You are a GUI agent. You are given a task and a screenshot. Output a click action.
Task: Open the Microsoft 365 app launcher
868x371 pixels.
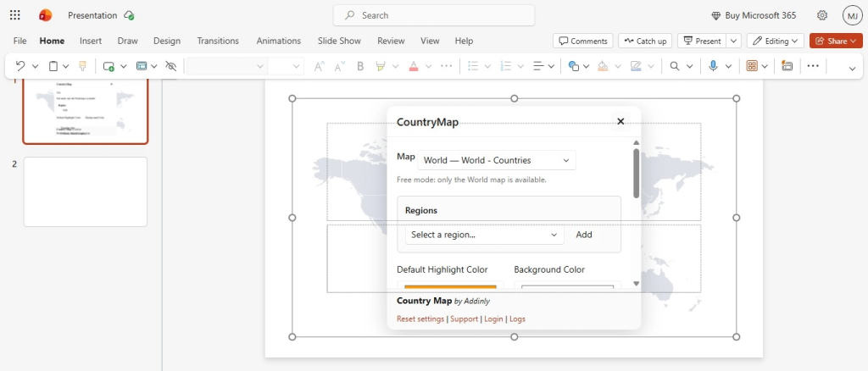point(15,15)
